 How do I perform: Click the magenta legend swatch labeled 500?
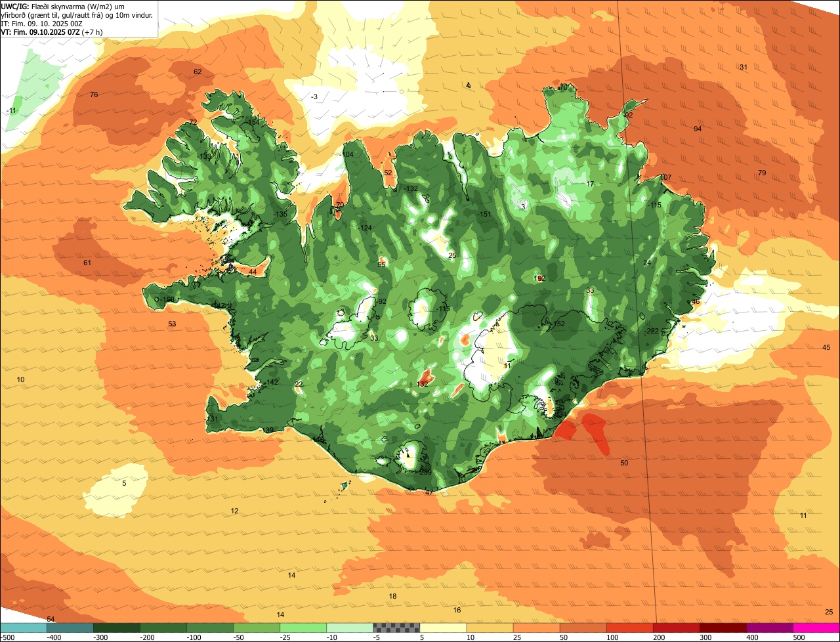click(816, 628)
